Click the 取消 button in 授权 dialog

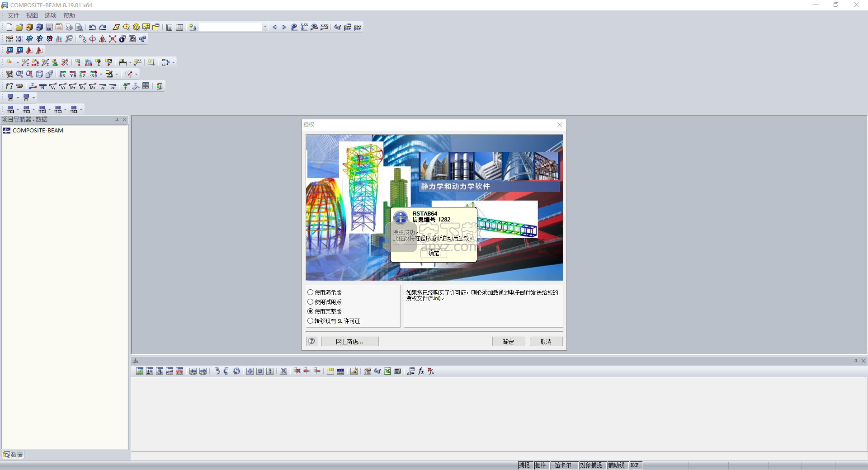point(546,341)
